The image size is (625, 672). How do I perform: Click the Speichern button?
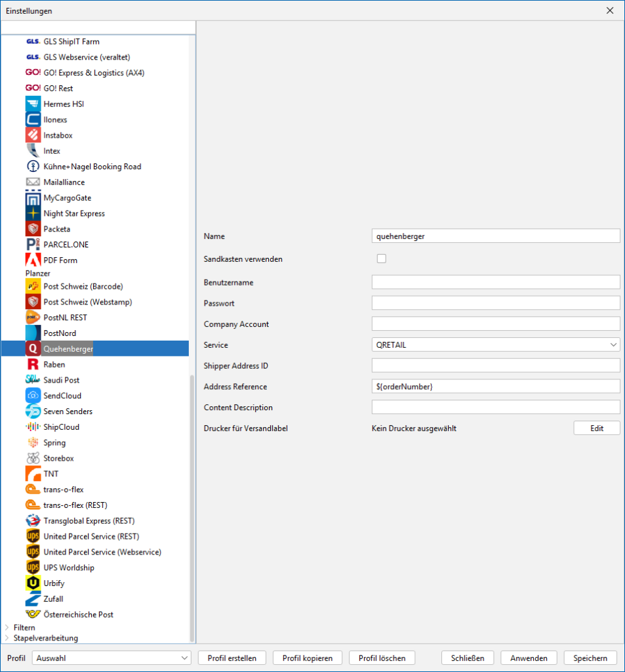590,658
